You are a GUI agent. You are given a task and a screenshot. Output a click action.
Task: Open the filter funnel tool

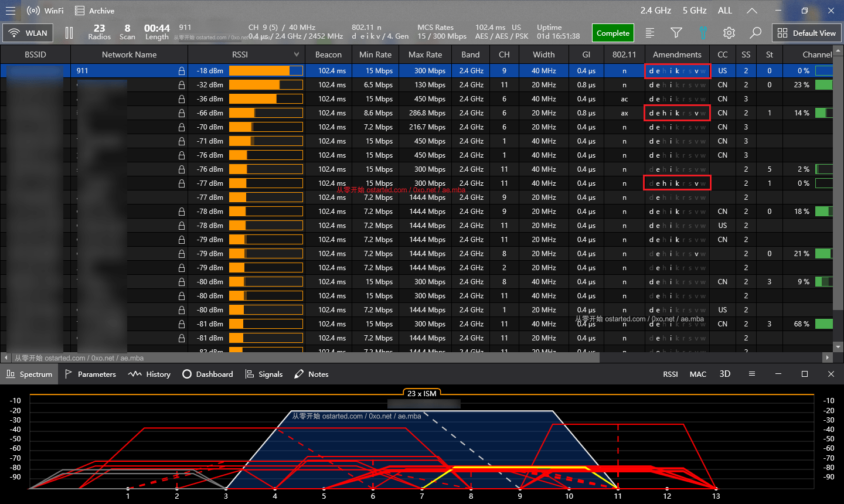click(676, 33)
